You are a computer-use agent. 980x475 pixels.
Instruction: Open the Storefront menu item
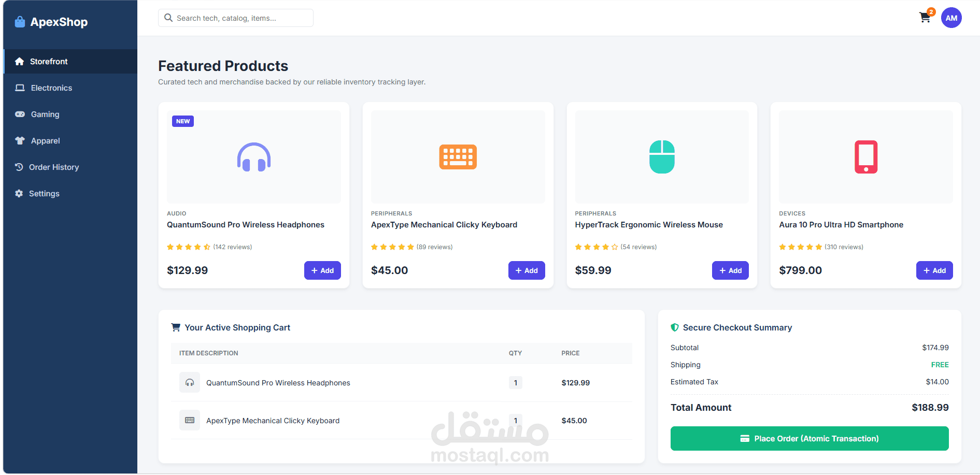70,61
